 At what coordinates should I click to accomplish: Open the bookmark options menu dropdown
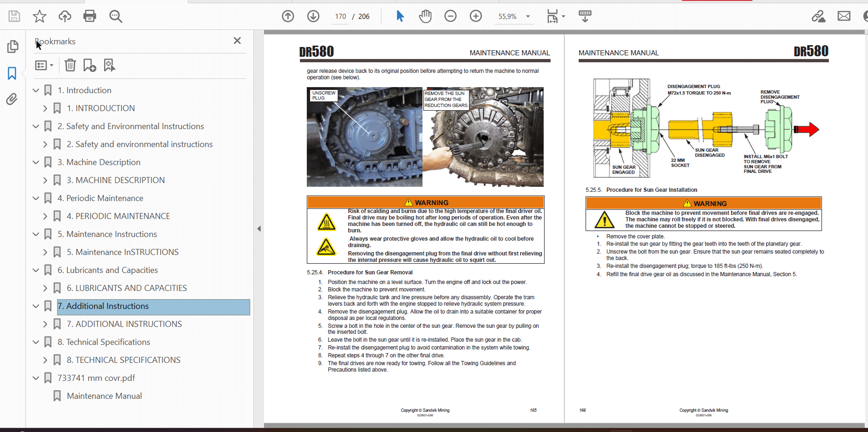(44, 65)
